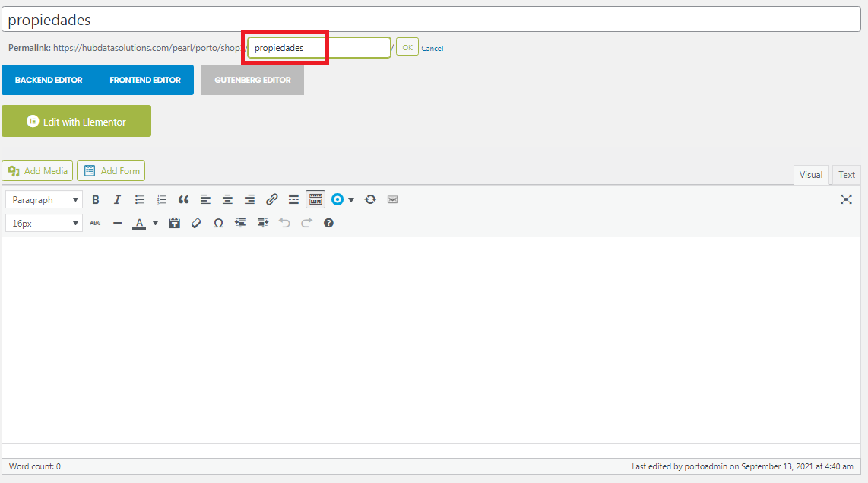Enter distraction-free fullscreen mode
This screenshot has height=483, width=868.
click(846, 199)
